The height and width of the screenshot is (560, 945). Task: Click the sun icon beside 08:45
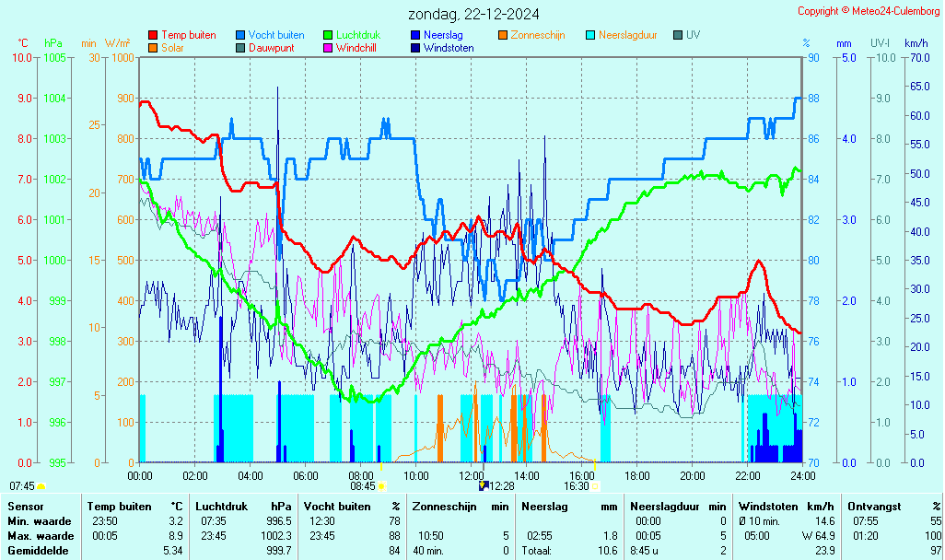[x=381, y=485]
